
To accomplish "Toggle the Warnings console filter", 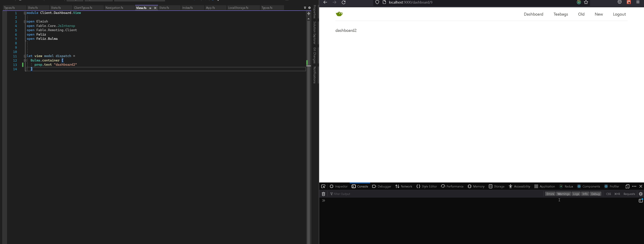I will point(563,194).
